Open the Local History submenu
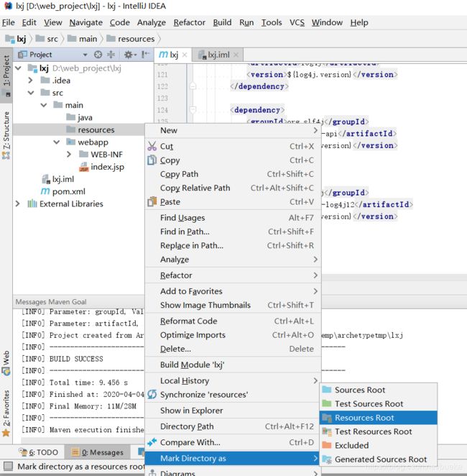 233,380
